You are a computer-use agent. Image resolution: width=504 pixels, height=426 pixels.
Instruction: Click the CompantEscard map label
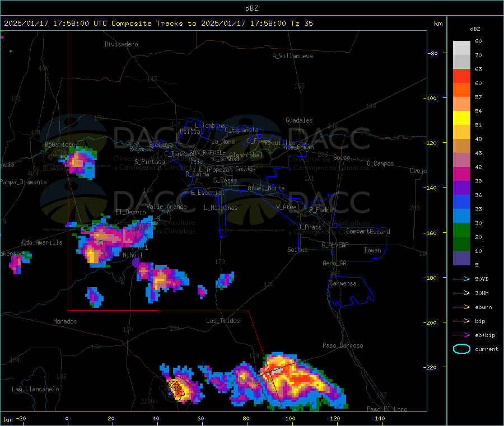[x=368, y=231]
